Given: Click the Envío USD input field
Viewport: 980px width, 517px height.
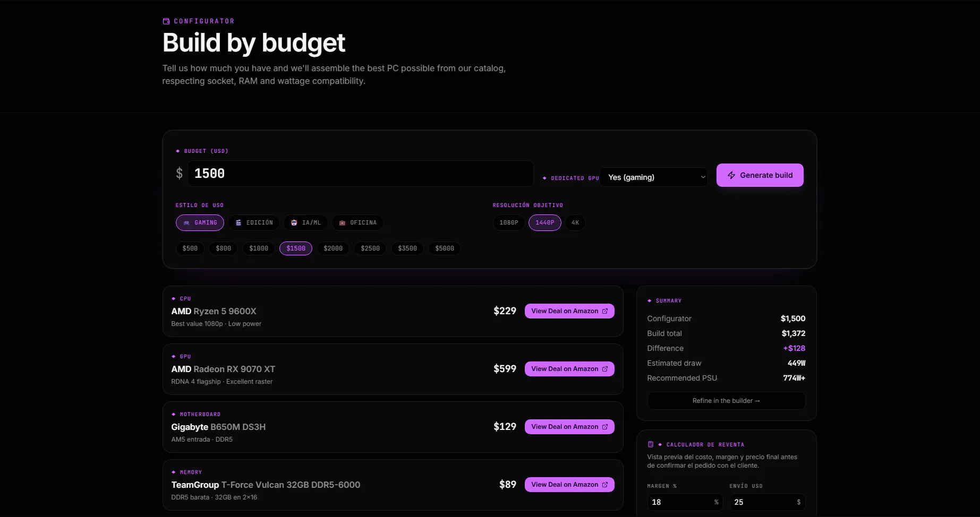Looking at the screenshot, I should coord(767,502).
